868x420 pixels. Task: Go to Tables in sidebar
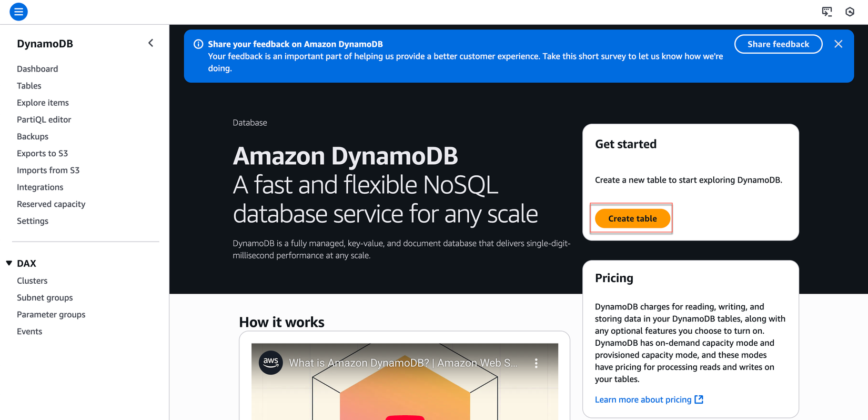29,86
